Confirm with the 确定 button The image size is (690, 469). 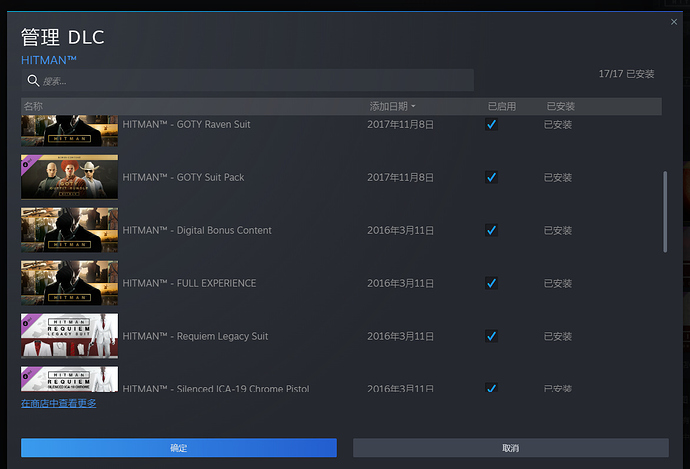tap(179, 447)
